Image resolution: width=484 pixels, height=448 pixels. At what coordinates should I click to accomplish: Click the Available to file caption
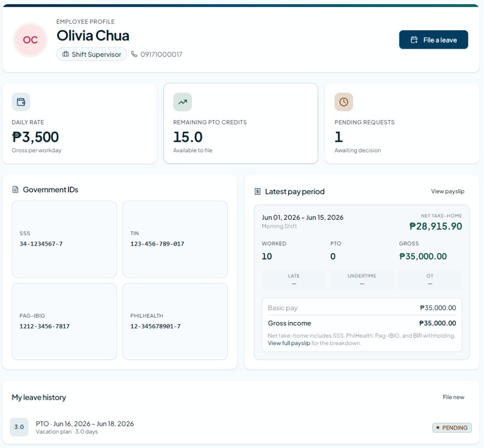[x=193, y=150]
